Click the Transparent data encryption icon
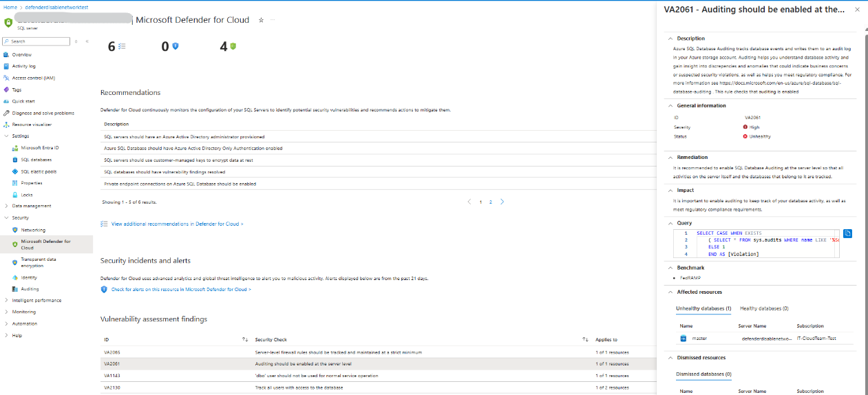 tap(14, 262)
